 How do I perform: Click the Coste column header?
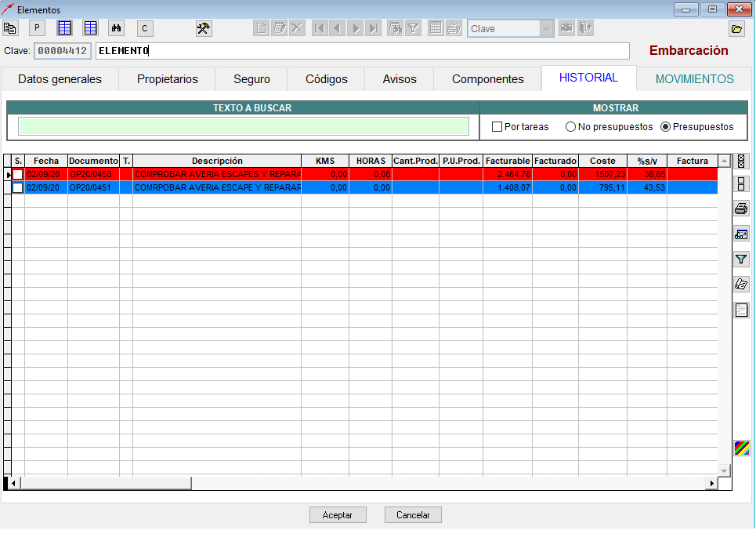pyautogui.click(x=602, y=161)
